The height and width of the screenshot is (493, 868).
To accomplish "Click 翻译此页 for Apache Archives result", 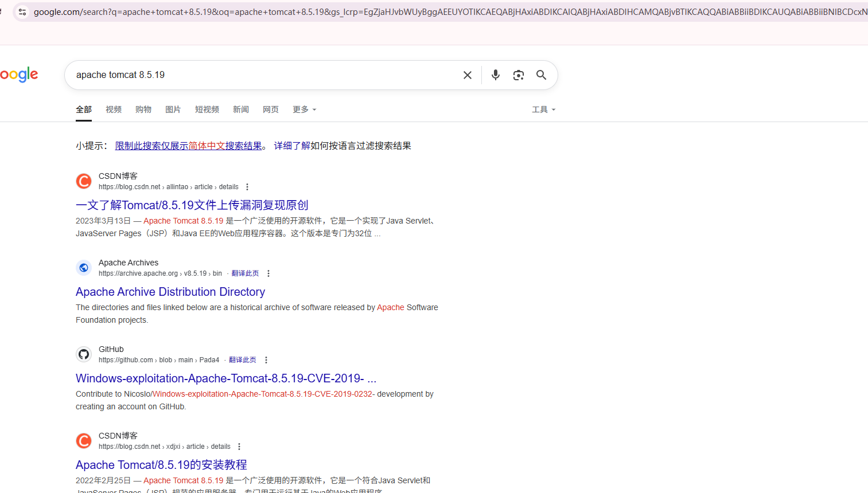I will (245, 273).
